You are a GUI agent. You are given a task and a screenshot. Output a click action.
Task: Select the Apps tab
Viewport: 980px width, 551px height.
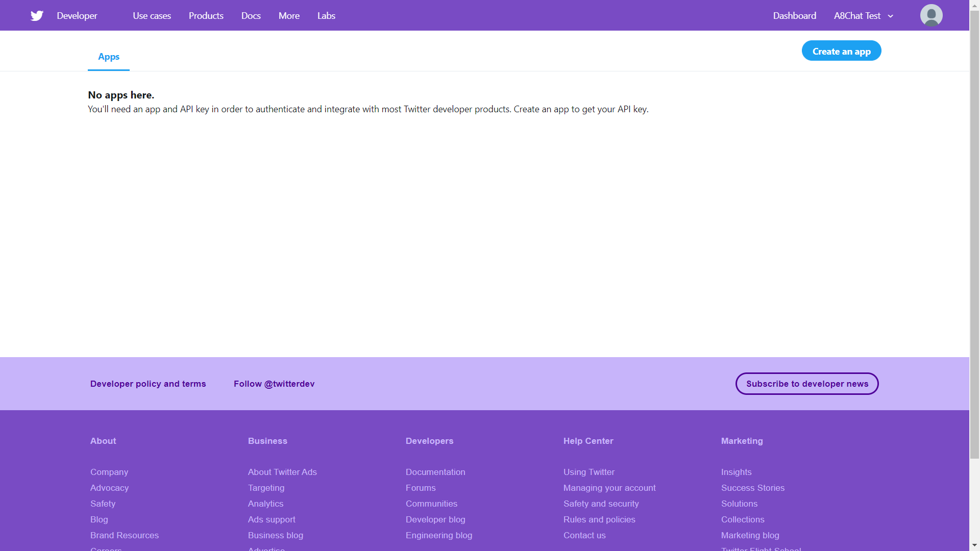click(x=109, y=57)
